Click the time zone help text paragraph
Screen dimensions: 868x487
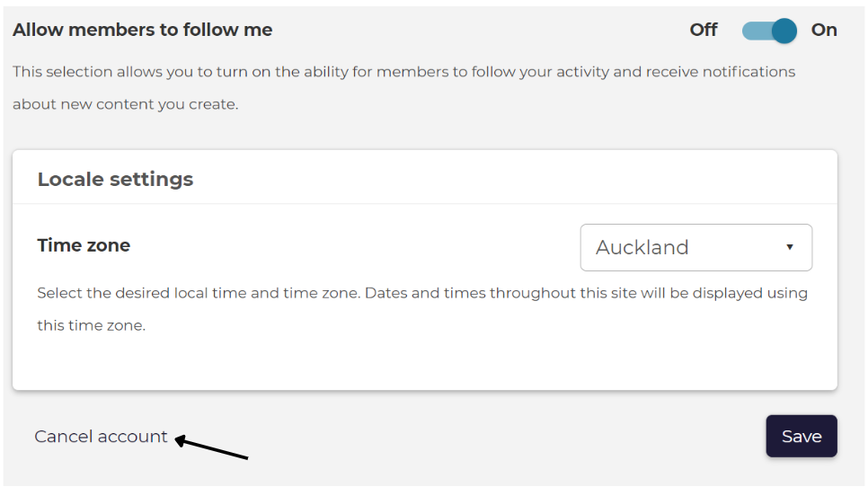point(422,309)
